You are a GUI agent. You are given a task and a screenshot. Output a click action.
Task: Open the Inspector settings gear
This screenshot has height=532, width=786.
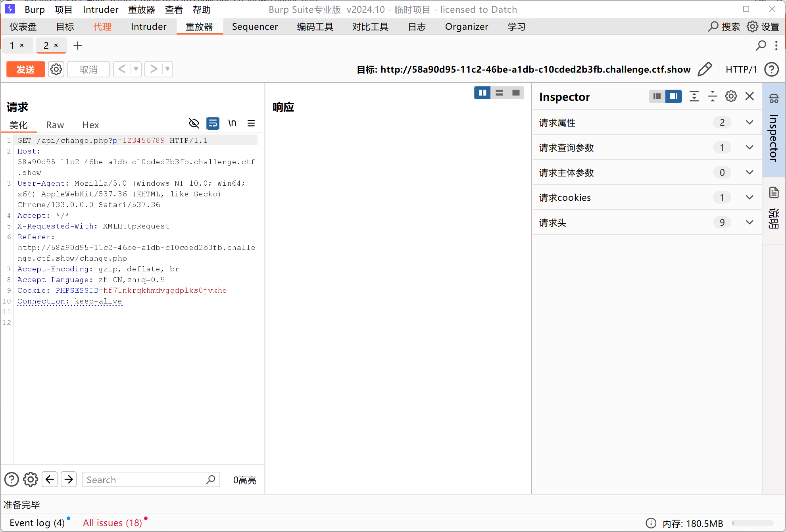(x=731, y=96)
